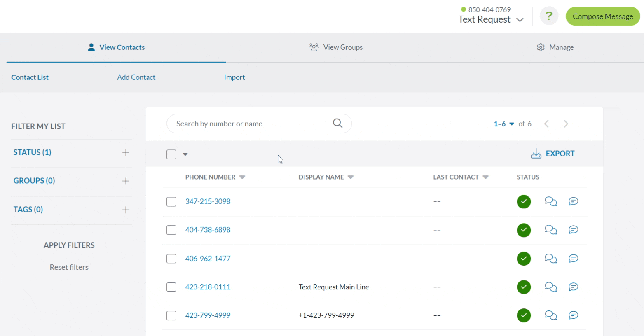The width and height of the screenshot is (644, 336).
Task: Export the contact list
Action: point(553,154)
